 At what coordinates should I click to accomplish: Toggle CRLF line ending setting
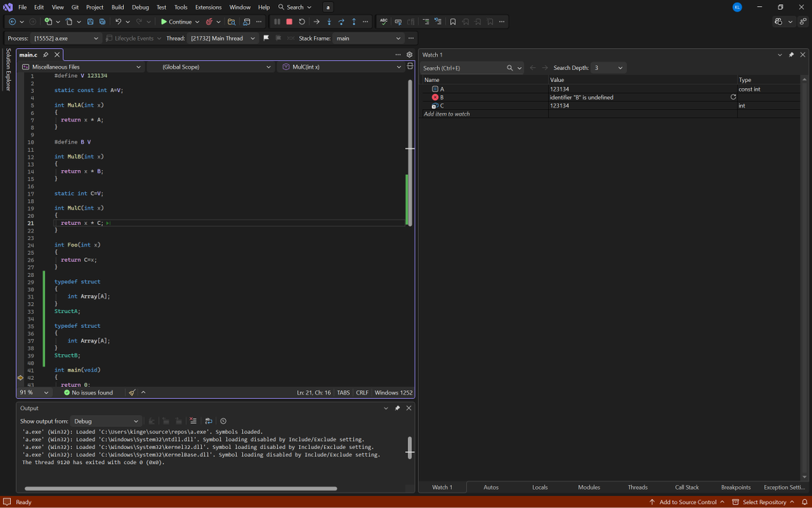click(x=362, y=392)
